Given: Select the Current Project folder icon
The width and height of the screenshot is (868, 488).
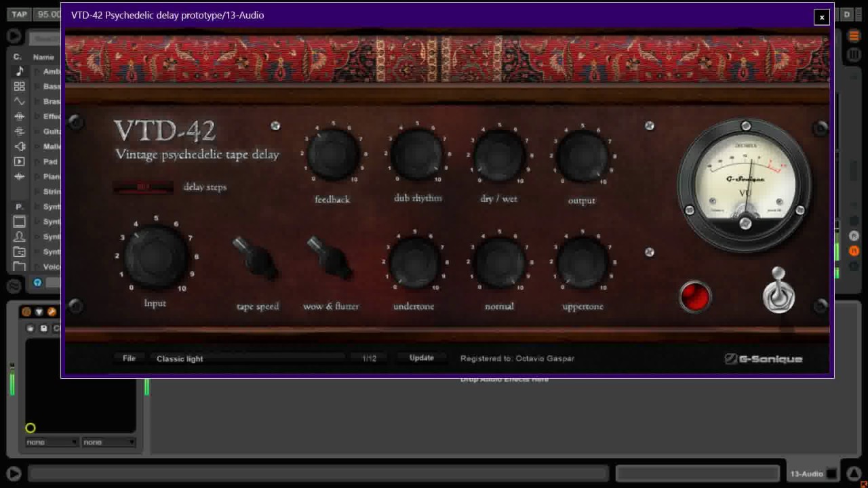Looking at the screenshot, I should click(19, 251).
